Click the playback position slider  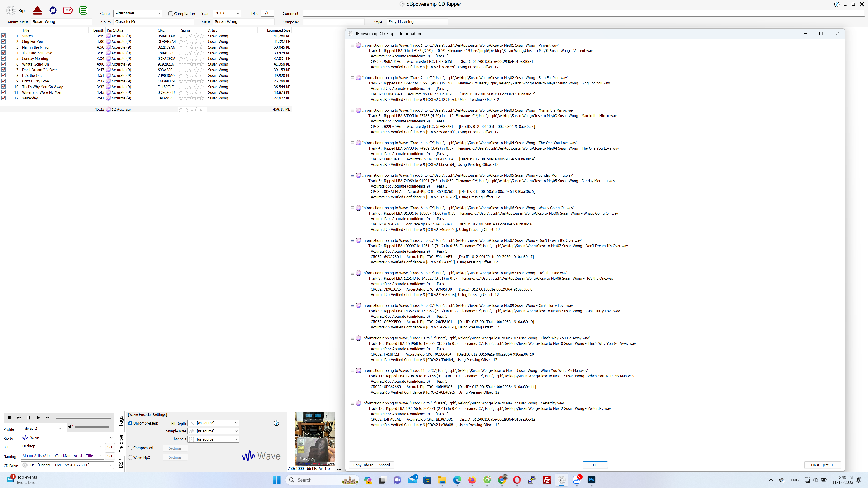click(84, 418)
